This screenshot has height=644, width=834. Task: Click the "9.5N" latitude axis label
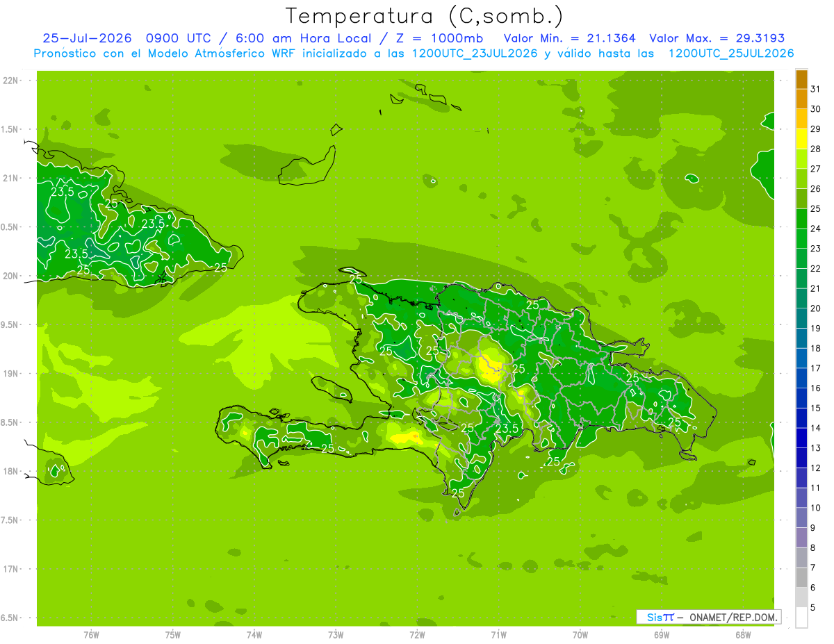point(10,324)
